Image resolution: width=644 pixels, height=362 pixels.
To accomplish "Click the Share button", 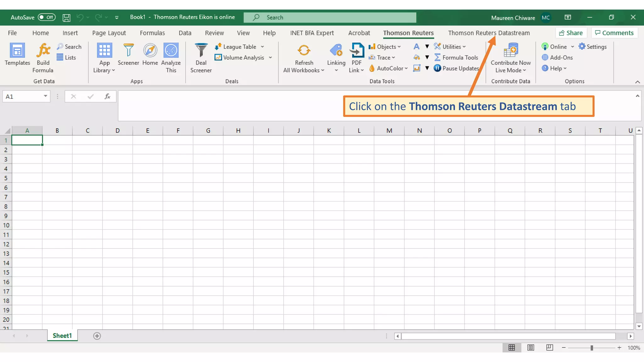I will click(571, 33).
